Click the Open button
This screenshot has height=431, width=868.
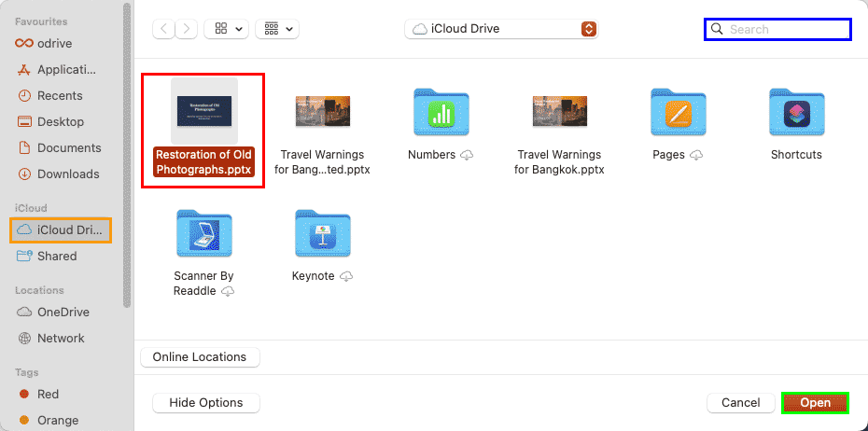[x=815, y=403]
